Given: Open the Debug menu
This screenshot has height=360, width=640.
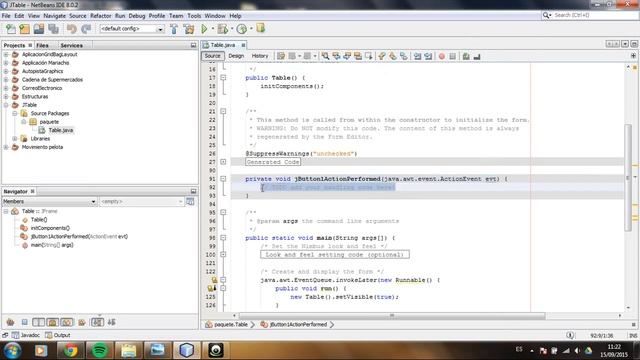Looking at the screenshot, I should pos(137,16).
